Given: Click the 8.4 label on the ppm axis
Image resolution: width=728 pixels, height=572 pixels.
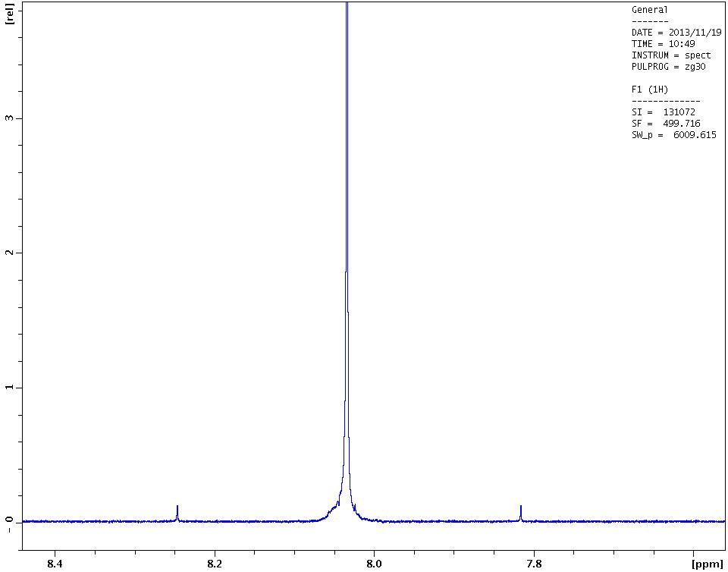Looking at the screenshot, I should click(x=55, y=563).
